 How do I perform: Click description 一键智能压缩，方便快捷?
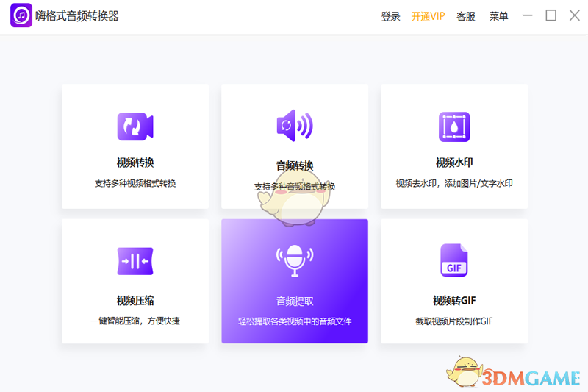coord(135,321)
